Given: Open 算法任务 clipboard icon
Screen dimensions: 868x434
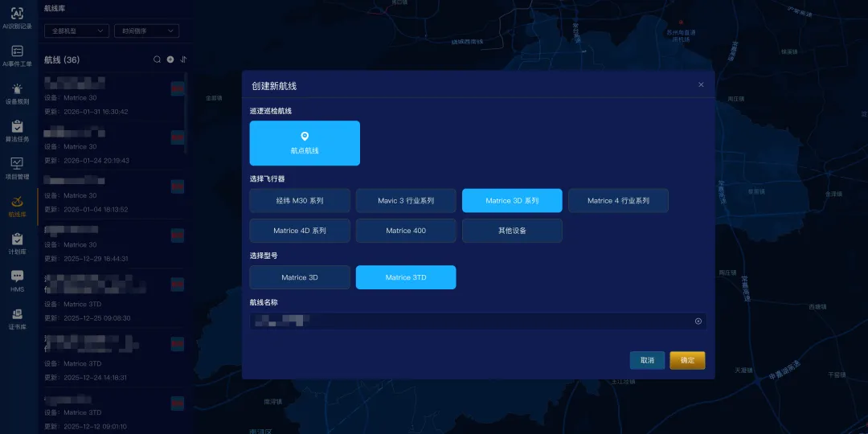Looking at the screenshot, I should point(17,126).
